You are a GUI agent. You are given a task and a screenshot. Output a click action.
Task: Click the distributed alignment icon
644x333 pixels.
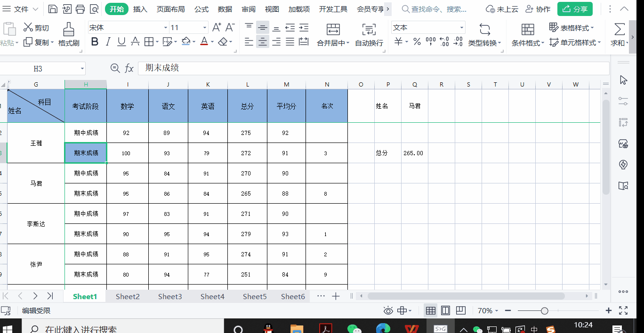click(x=304, y=42)
